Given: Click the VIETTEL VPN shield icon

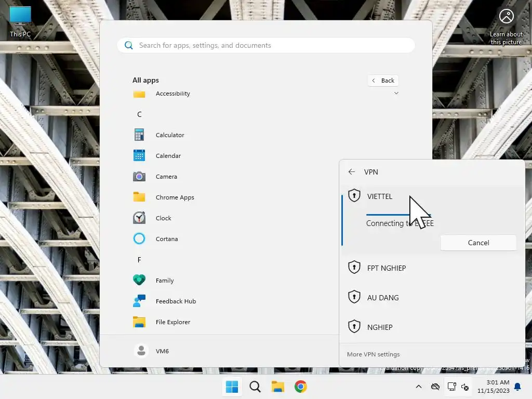Looking at the screenshot, I should click(354, 195).
